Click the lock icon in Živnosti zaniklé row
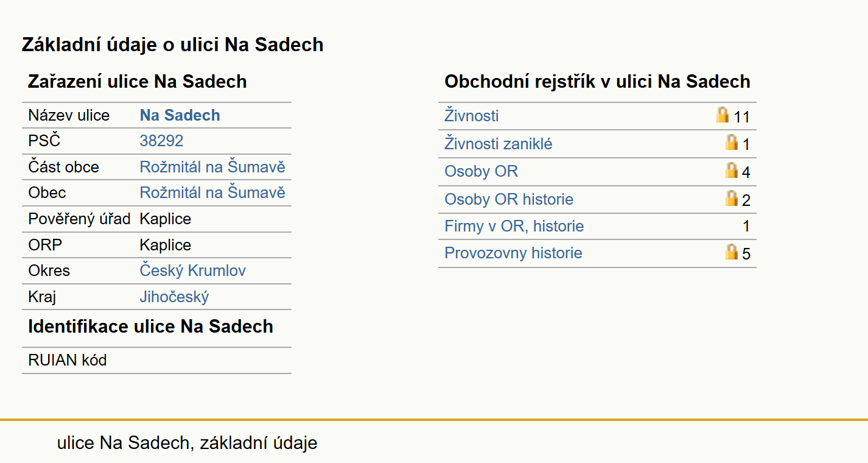 (732, 143)
